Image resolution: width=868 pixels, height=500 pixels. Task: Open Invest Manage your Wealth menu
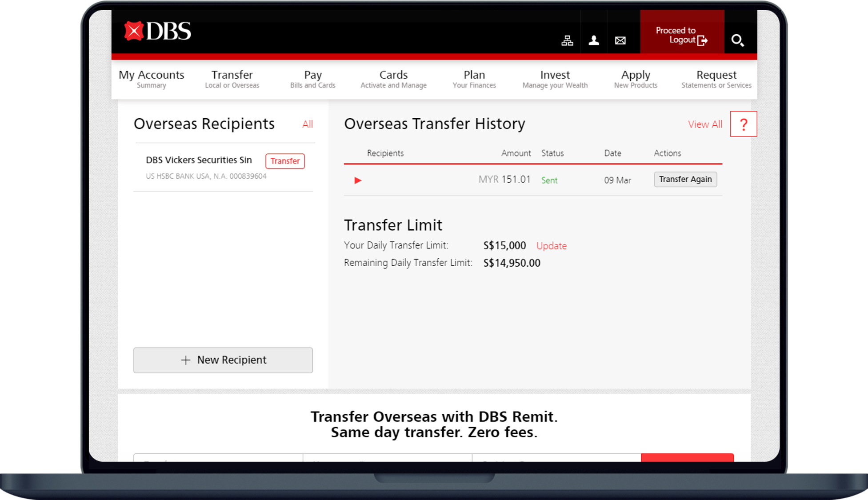(555, 79)
